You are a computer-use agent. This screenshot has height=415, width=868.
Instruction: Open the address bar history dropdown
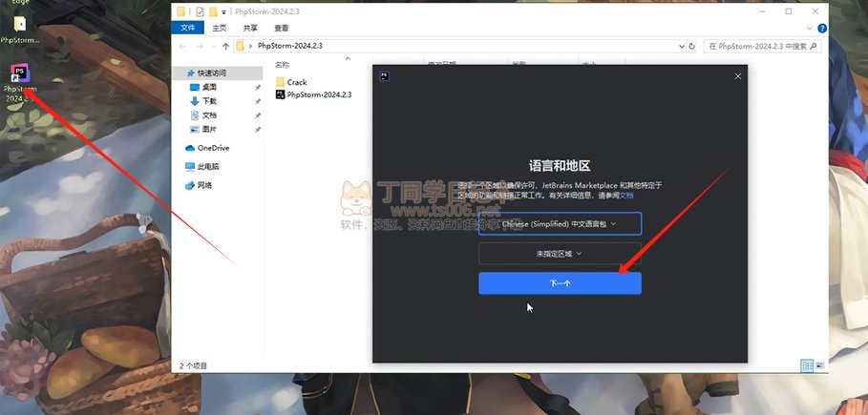pos(682,47)
